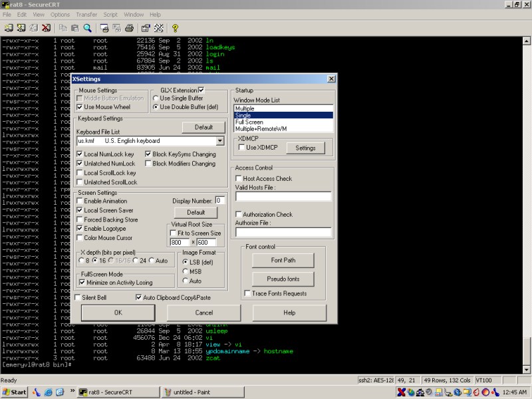Screen dimensions: 532x399
Task: Open Session Options from the toolbar
Action: click(x=146, y=28)
